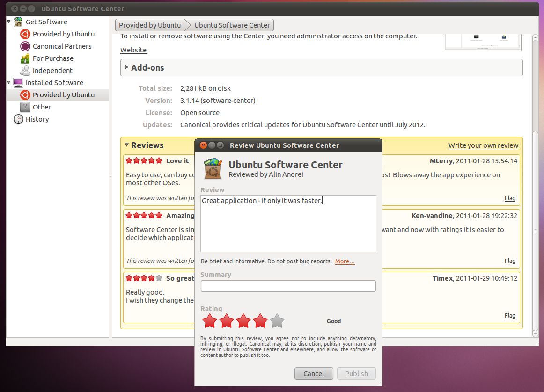The width and height of the screenshot is (544, 392).
Task: Set rating to two stars in the dialog
Action: [227, 321]
